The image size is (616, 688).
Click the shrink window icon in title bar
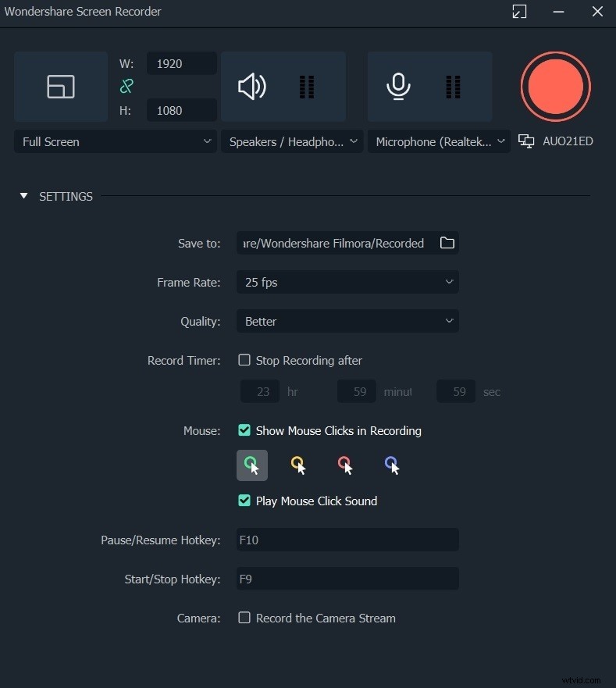tap(519, 12)
